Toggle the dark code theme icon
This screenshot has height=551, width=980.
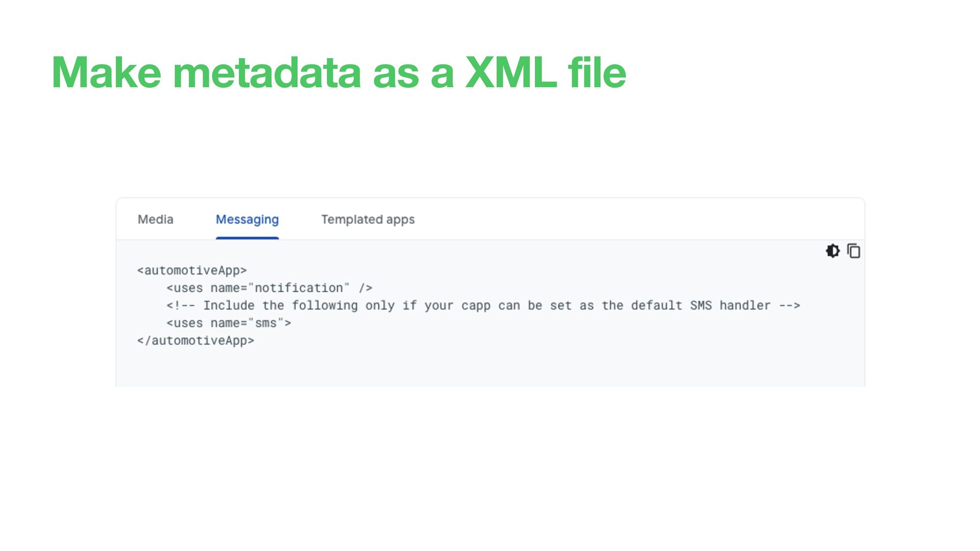[x=832, y=251]
